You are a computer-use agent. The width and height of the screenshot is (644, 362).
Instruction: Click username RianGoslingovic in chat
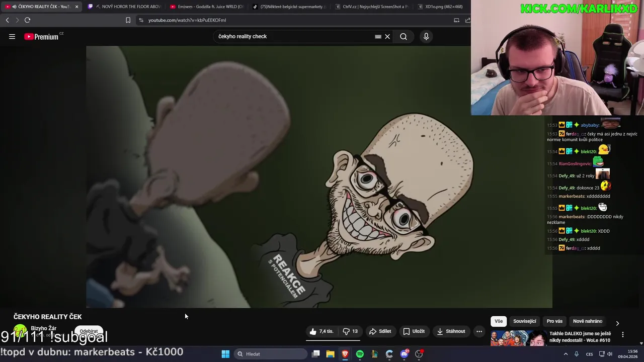point(575,164)
